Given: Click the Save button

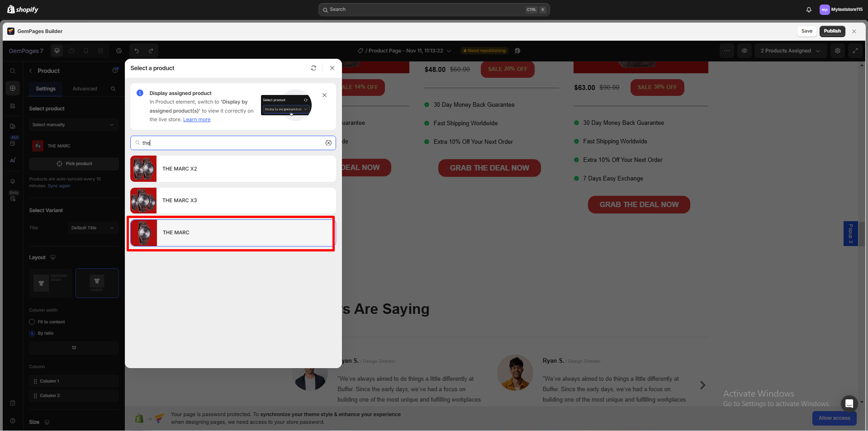Looking at the screenshot, I should point(806,31).
